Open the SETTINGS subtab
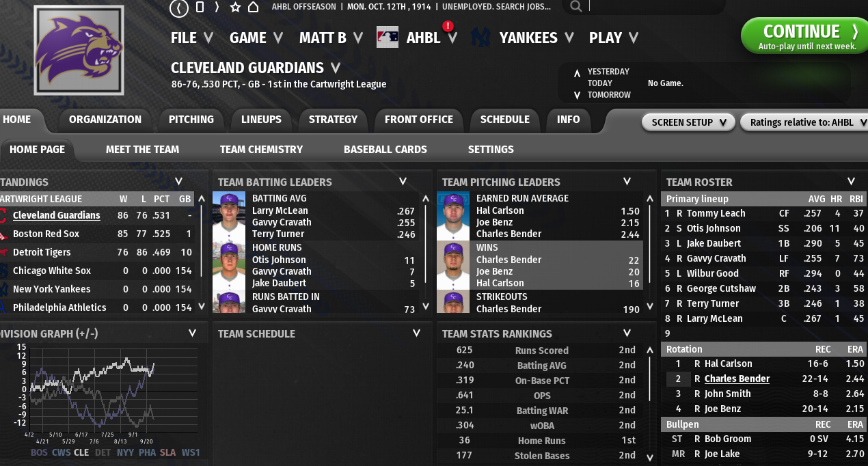This screenshot has width=868, height=466. coord(491,150)
